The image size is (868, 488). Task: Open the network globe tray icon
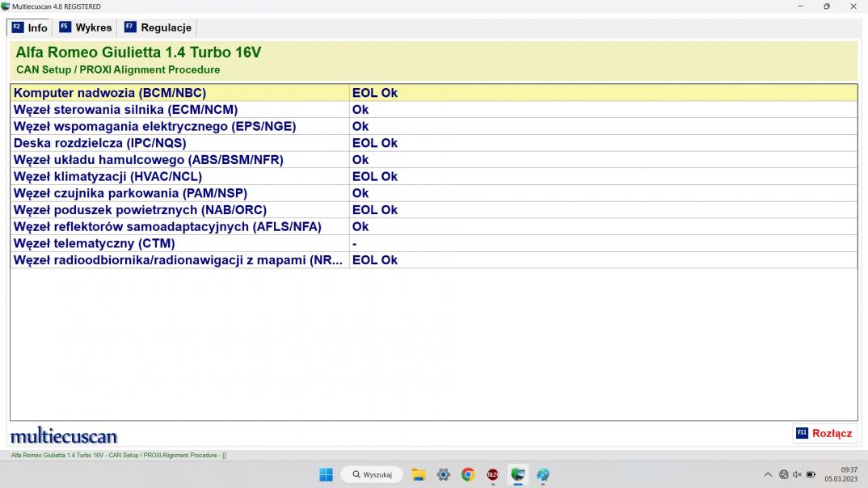point(784,475)
